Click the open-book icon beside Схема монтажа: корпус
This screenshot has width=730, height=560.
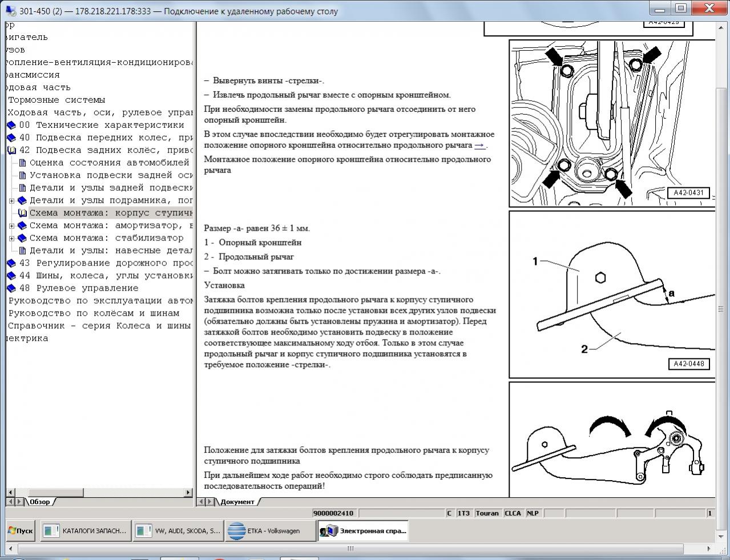22,213
